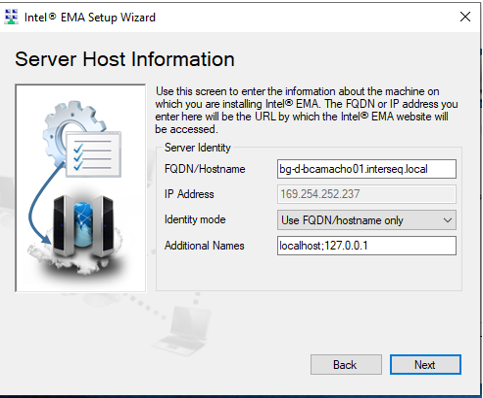Close the Intel EMA Setup Wizard window
This screenshot has width=483, height=398.
coord(465,17)
